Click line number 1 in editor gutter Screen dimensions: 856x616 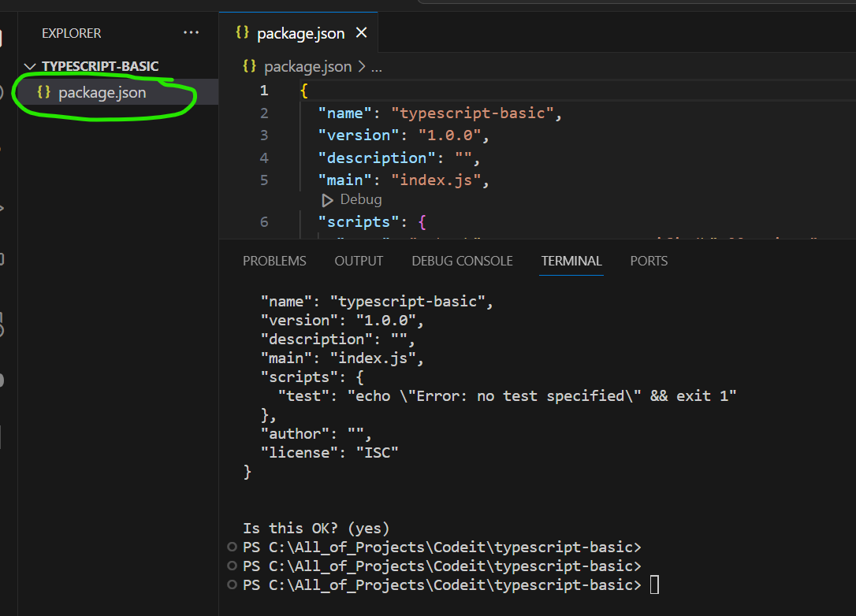(x=264, y=91)
